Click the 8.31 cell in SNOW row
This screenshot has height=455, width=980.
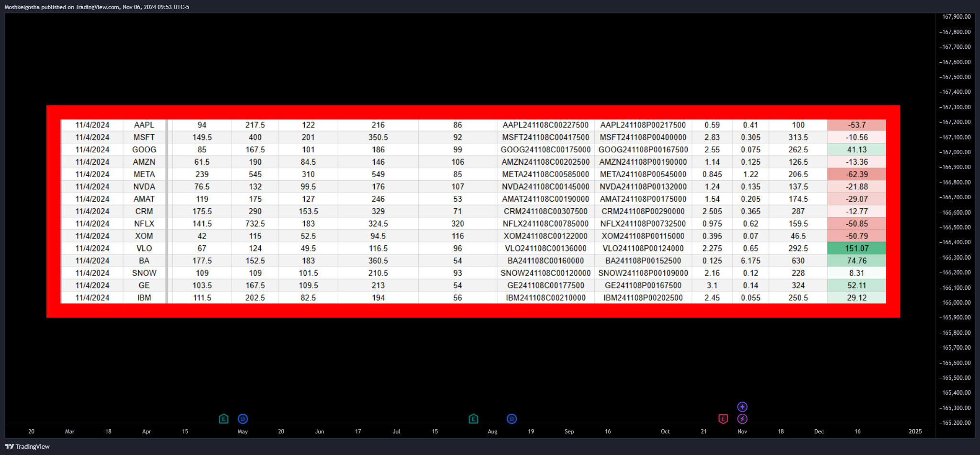click(x=857, y=273)
